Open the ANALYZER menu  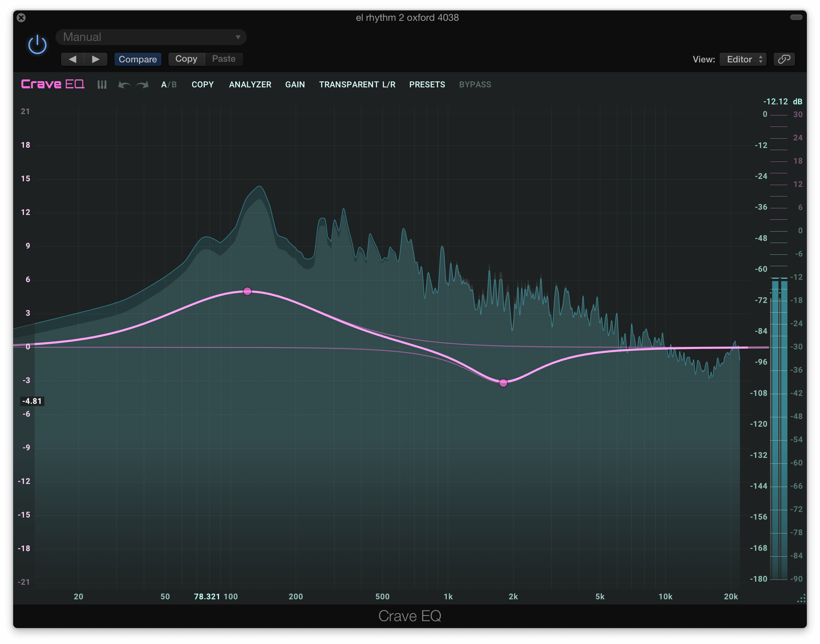250,85
